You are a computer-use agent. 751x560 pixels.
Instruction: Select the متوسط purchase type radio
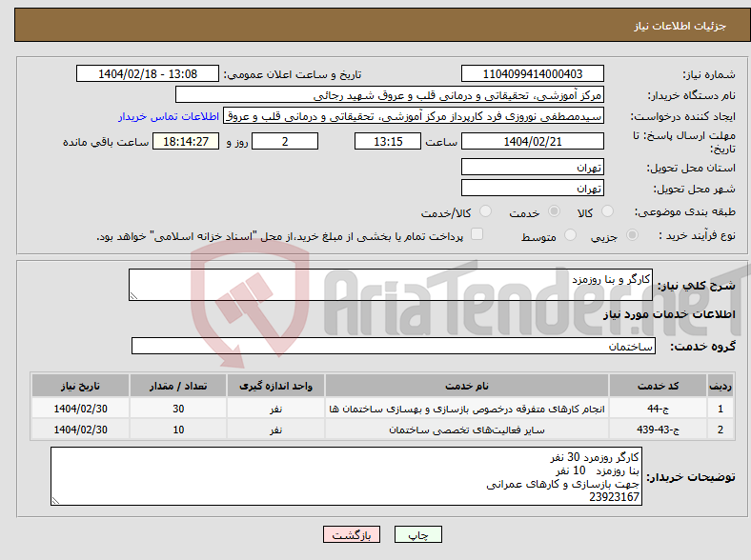570,234
